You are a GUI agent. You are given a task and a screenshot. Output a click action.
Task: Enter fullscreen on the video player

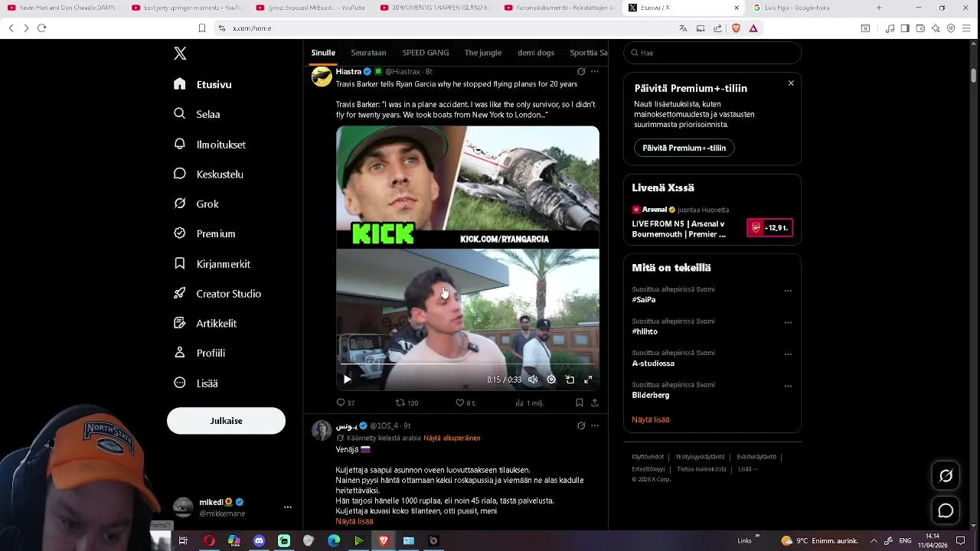[x=588, y=380]
